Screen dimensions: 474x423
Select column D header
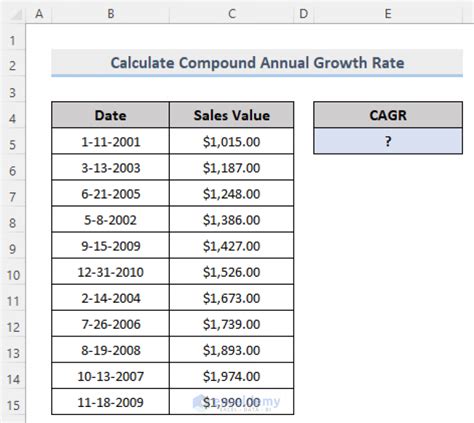(304, 14)
